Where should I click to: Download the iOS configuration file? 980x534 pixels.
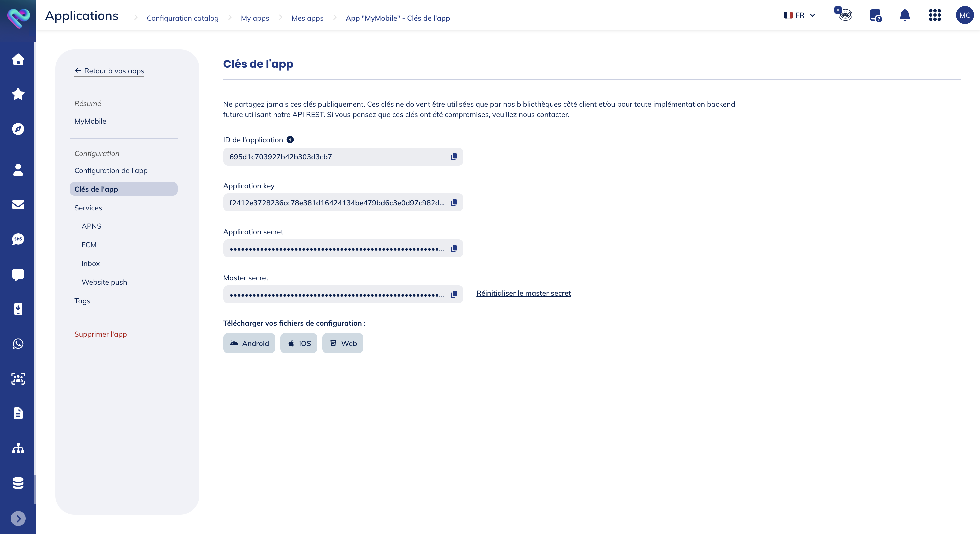pos(299,343)
